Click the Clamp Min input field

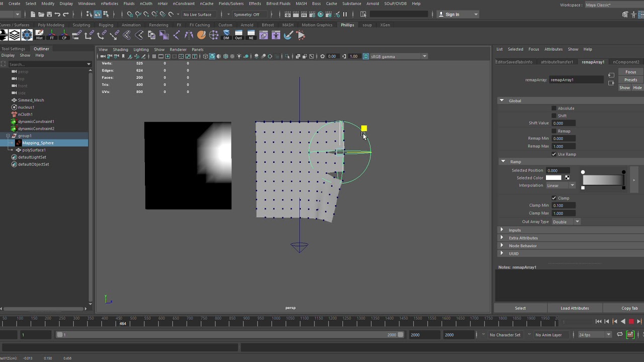point(563,205)
